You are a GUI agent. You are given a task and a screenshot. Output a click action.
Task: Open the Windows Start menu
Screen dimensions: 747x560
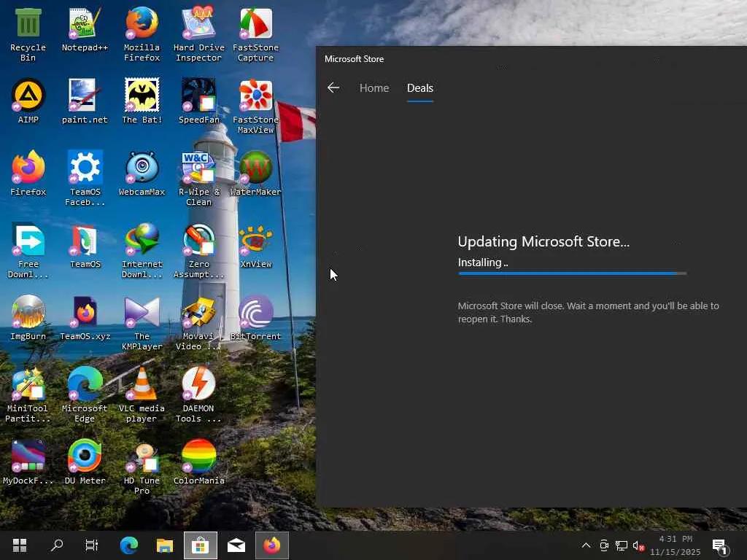click(x=20, y=545)
